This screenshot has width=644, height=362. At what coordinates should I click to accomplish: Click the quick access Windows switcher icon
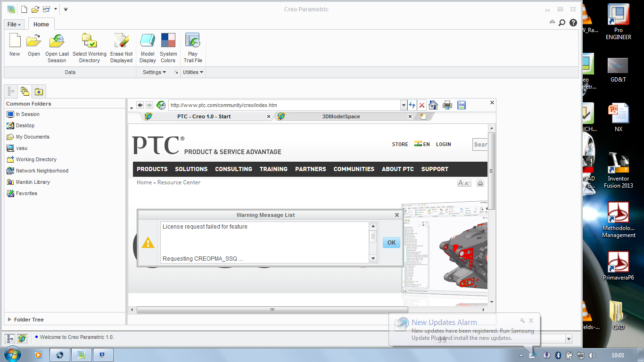pyautogui.click(x=46, y=9)
